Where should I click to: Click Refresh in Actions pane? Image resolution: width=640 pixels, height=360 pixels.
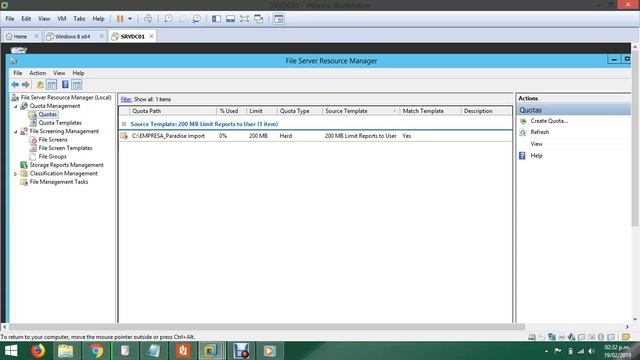pos(540,132)
